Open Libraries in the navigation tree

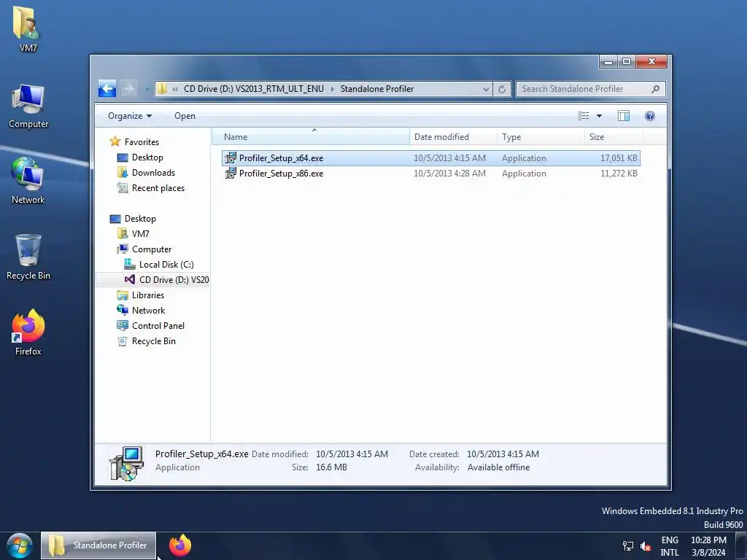[x=147, y=295]
